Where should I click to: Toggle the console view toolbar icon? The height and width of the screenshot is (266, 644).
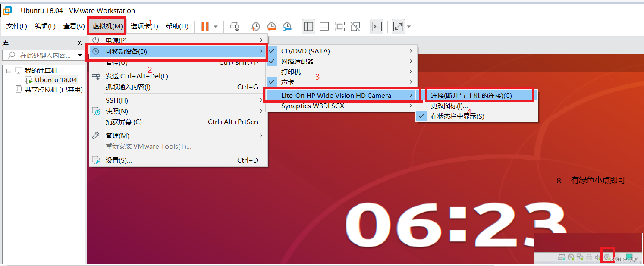[377, 27]
